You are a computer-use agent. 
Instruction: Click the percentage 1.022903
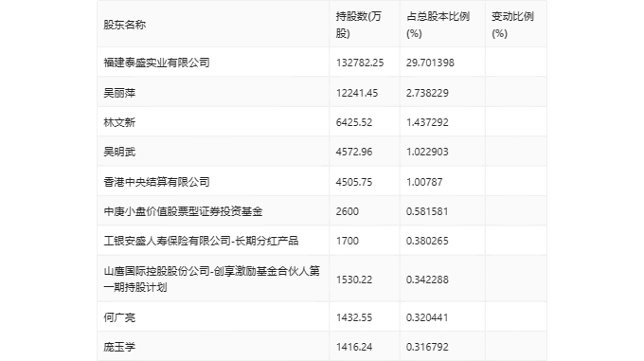coord(427,152)
